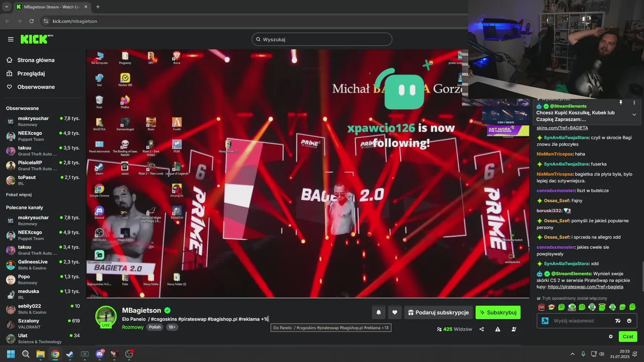Click Podaruj subskrypcje button
The height and width of the screenshot is (362, 644).
(438, 312)
